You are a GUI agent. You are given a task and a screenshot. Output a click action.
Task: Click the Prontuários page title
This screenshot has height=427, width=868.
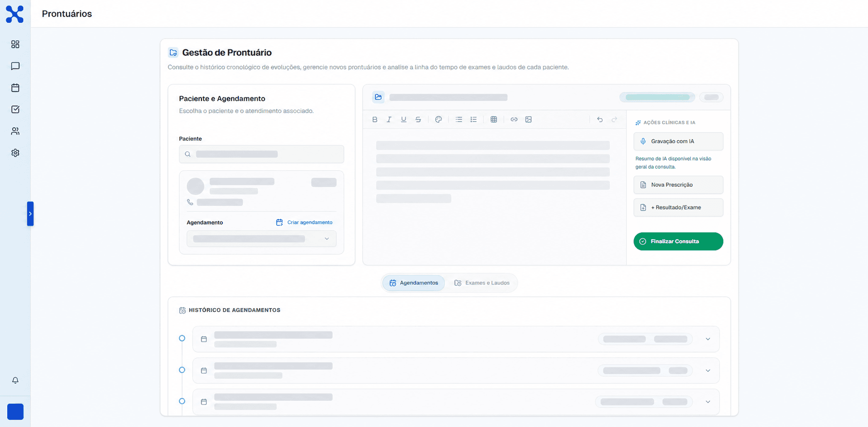coord(67,14)
